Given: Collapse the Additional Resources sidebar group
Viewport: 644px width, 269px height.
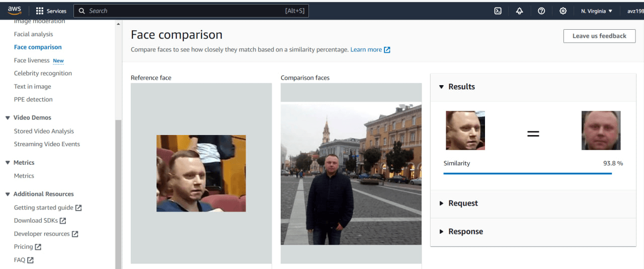Looking at the screenshot, I should tap(8, 194).
